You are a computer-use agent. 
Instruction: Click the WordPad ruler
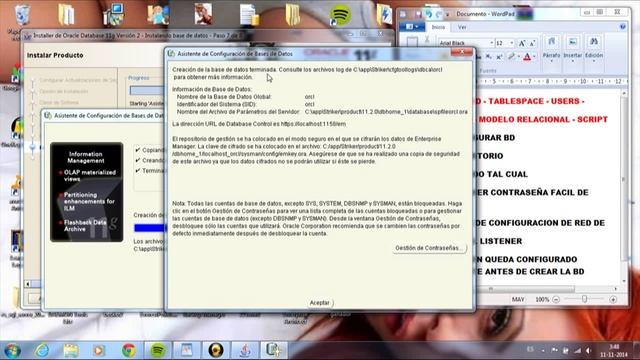click(x=552, y=82)
